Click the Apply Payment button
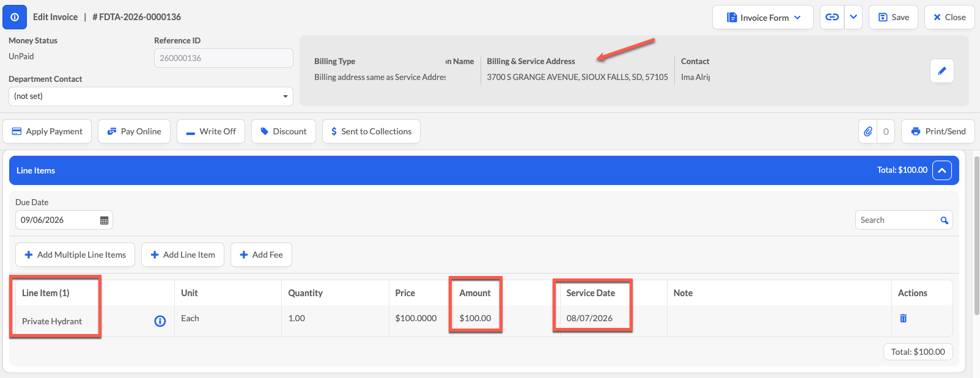The image size is (980, 378). (47, 131)
